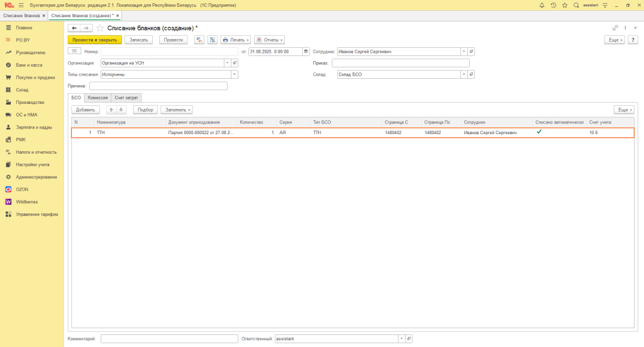644x347 pixels.
Task: Select cell 'Партия 0000-000022 от 27.08.2...'
Action: point(201,133)
